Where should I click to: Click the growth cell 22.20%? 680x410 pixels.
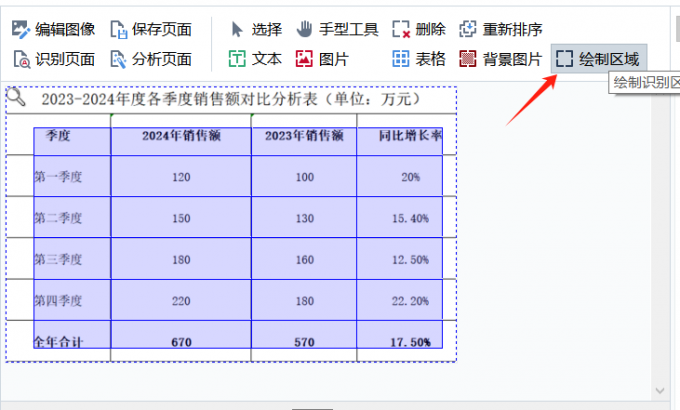tap(400, 300)
